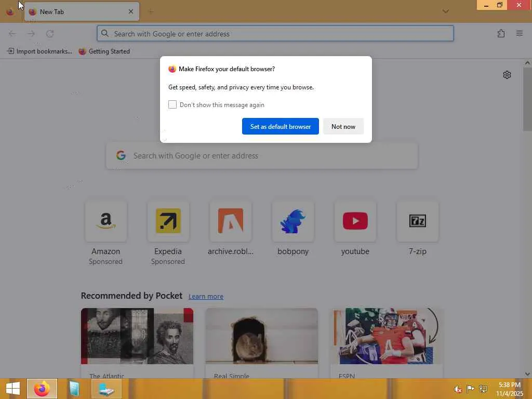Open the Windows Start button

[13, 389]
